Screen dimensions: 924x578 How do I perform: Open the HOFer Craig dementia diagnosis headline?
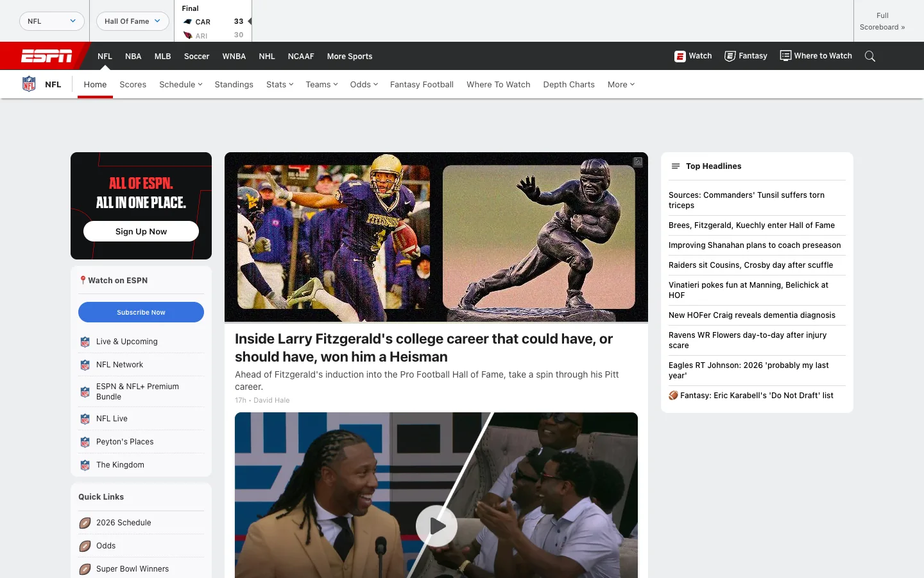(x=752, y=315)
